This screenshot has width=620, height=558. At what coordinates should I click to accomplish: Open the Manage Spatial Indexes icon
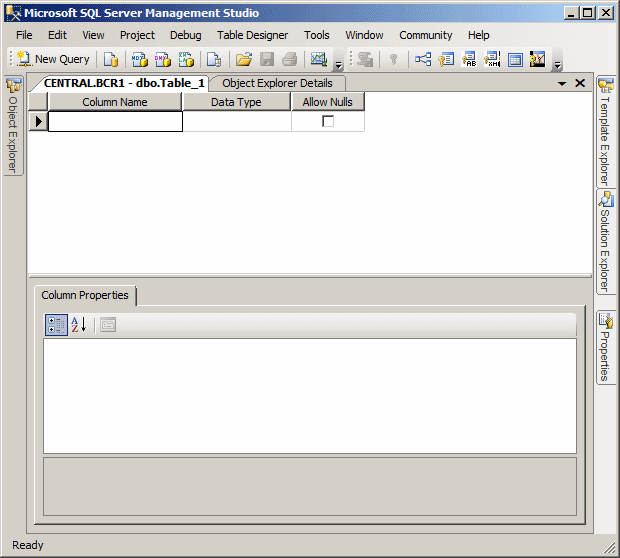538,59
